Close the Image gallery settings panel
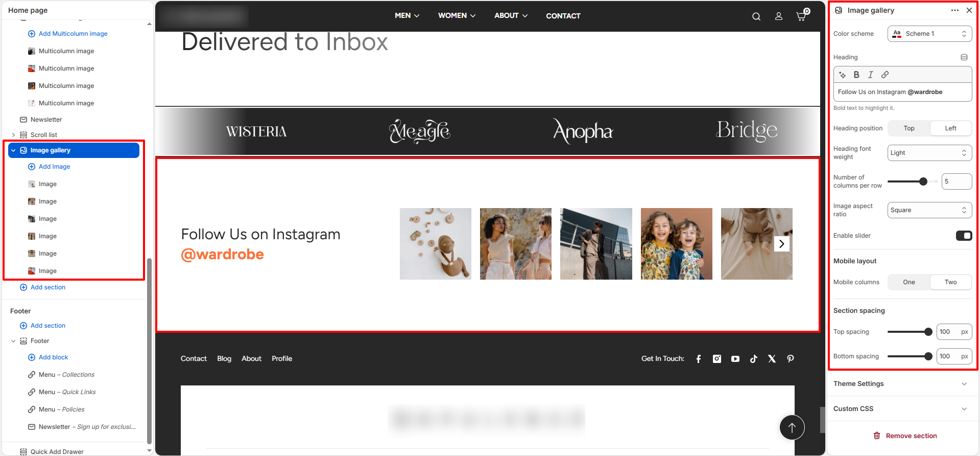The image size is (980, 456). [x=969, y=10]
